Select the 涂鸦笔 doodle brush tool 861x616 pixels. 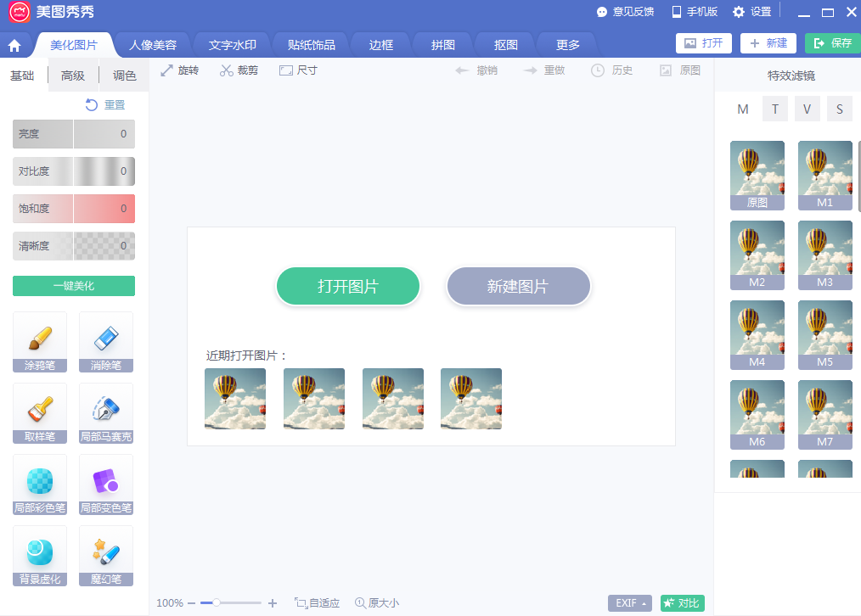coord(40,342)
